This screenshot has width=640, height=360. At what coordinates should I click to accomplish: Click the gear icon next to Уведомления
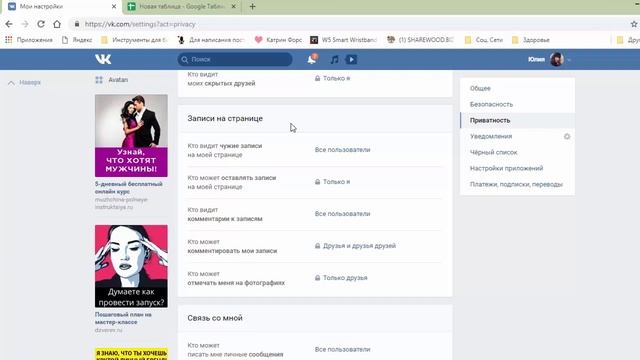(567, 136)
